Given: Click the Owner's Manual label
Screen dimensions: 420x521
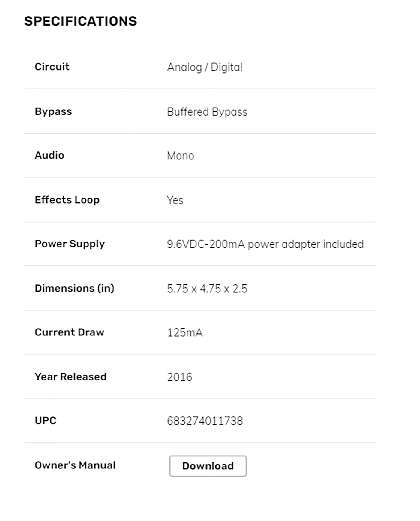Looking at the screenshot, I should click(75, 465).
